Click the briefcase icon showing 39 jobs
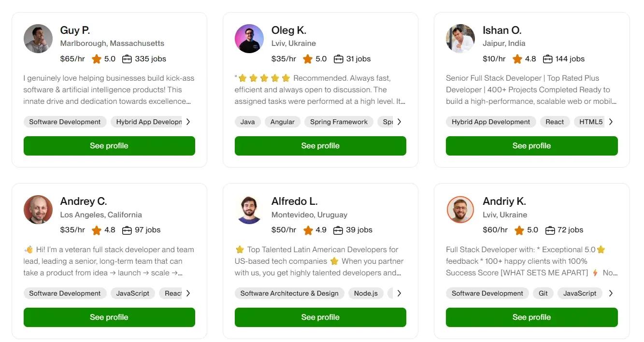The image size is (644, 342). 339,230
